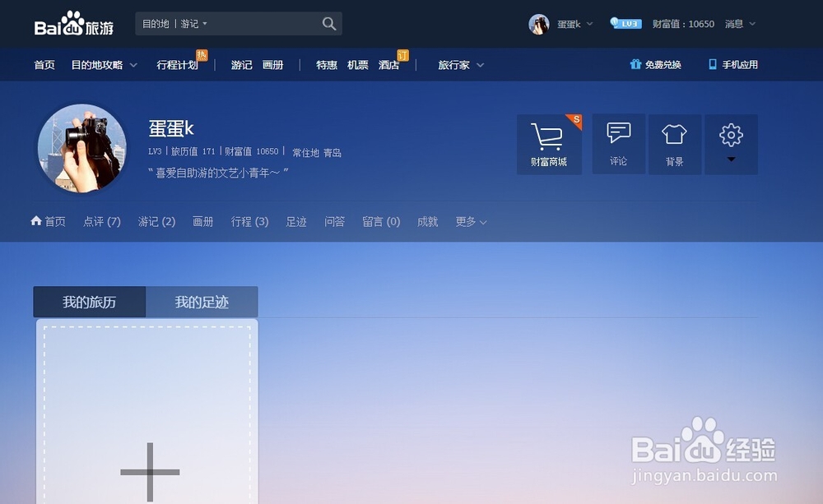
Task: Expand the 更多 dropdown in profile navigation
Action: tap(470, 221)
